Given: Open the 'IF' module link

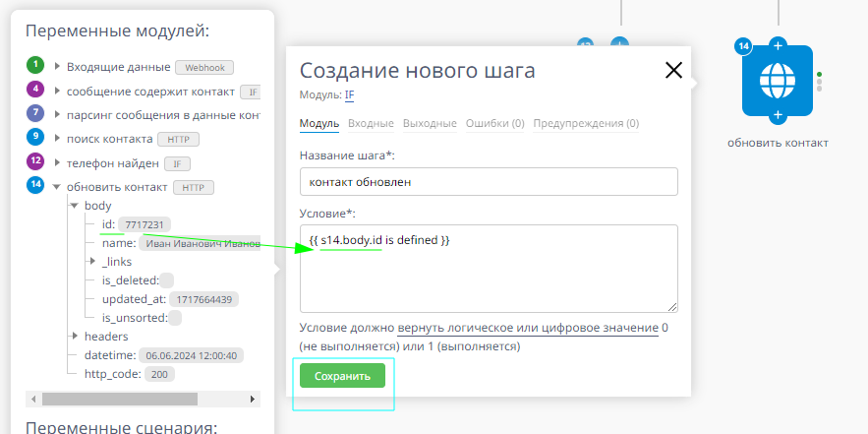Looking at the screenshot, I should pos(349,94).
